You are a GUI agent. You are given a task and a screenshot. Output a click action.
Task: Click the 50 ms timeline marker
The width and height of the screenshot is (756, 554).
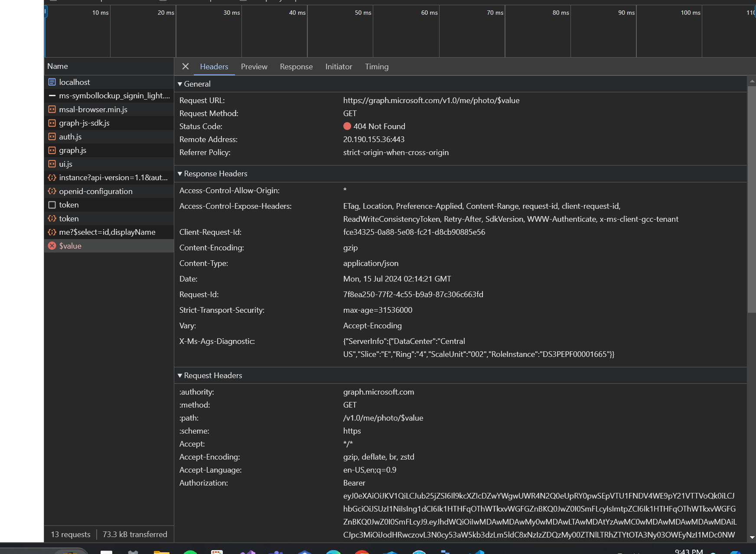point(363,13)
